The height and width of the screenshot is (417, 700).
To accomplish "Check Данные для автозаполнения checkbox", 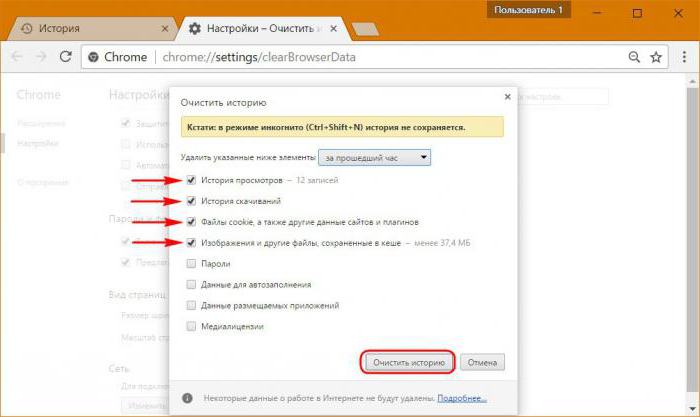I will [x=191, y=284].
